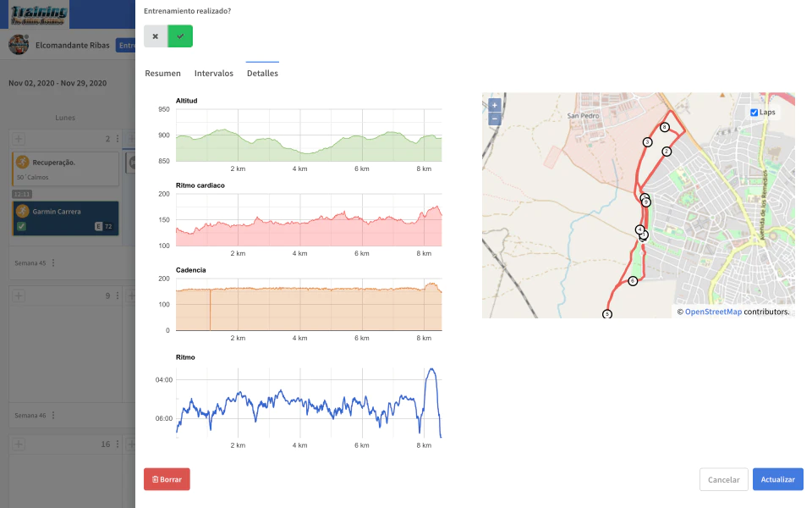This screenshot has height=508, width=812.
Task: Mark training as not done with X
Action: click(156, 36)
